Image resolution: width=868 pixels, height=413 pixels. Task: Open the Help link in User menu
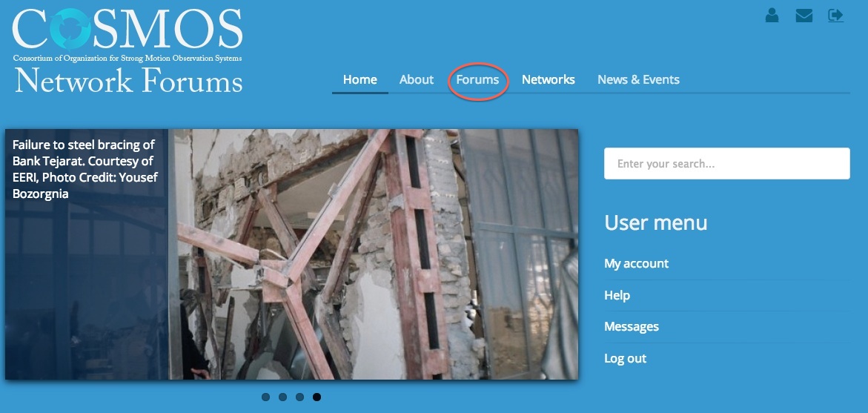pyautogui.click(x=617, y=295)
